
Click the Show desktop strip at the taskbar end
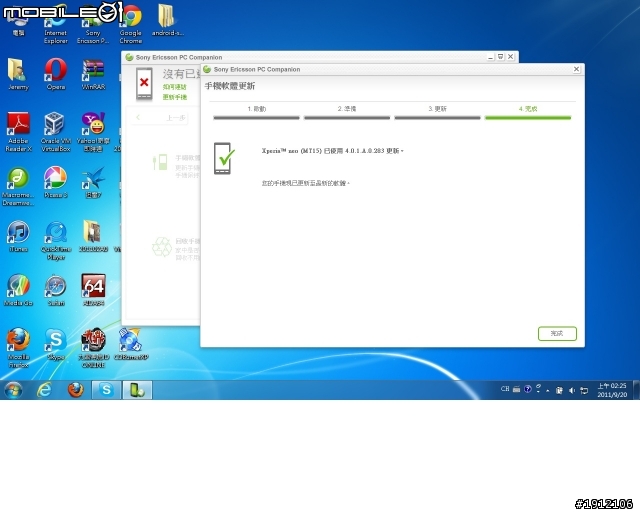point(636,390)
